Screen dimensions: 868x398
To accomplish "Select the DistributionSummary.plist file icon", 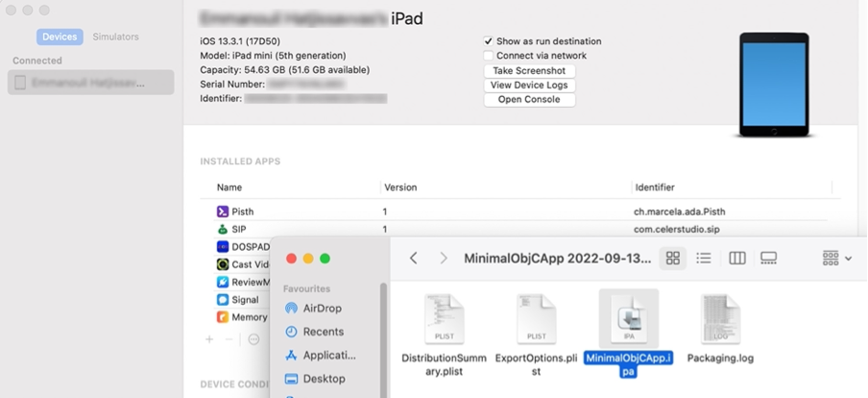I will [x=444, y=319].
